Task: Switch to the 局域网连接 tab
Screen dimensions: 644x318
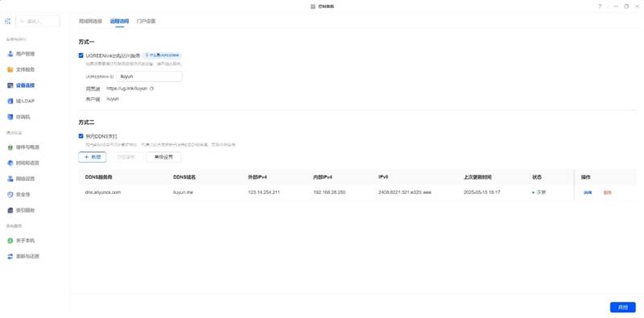Action: tap(90, 21)
